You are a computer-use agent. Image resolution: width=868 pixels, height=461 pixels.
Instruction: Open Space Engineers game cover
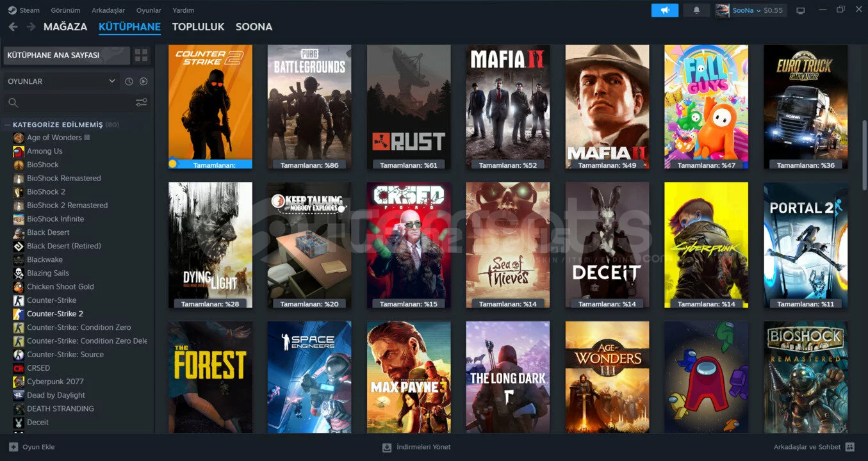tap(309, 377)
